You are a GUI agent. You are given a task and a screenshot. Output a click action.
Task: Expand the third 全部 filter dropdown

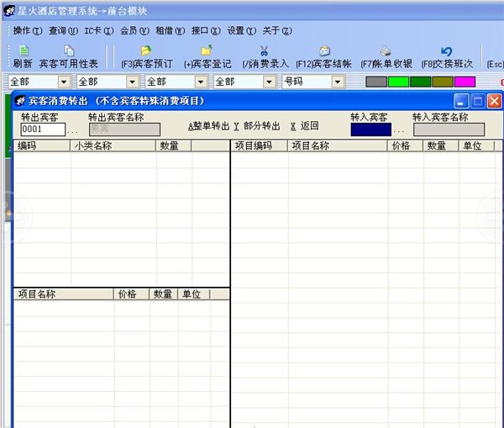(201, 82)
